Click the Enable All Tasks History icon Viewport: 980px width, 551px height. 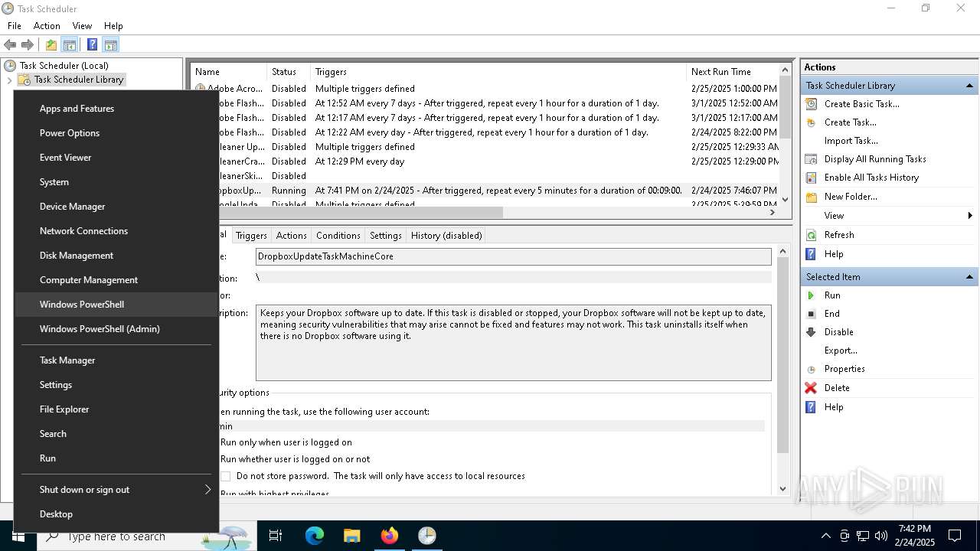pyautogui.click(x=811, y=178)
